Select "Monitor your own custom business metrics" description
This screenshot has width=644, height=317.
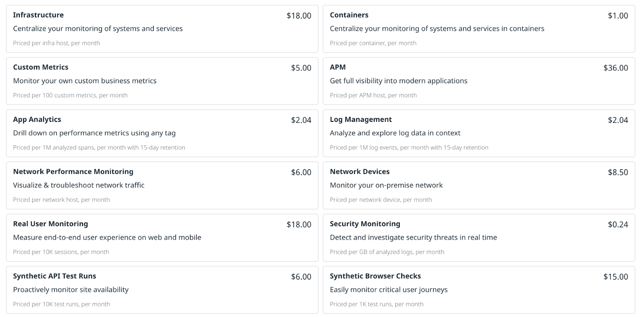pos(85,81)
